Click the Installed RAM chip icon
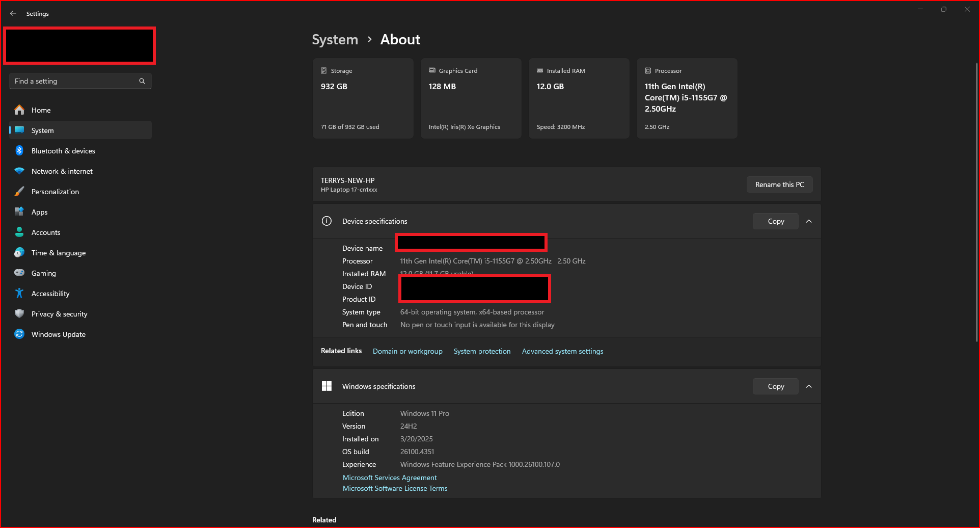 pyautogui.click(x=540, y=71)
